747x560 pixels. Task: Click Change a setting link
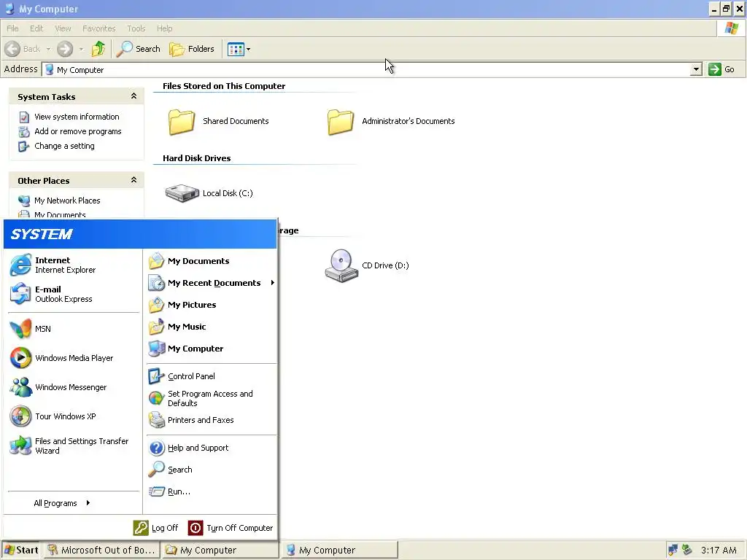[x=64, y=146]
